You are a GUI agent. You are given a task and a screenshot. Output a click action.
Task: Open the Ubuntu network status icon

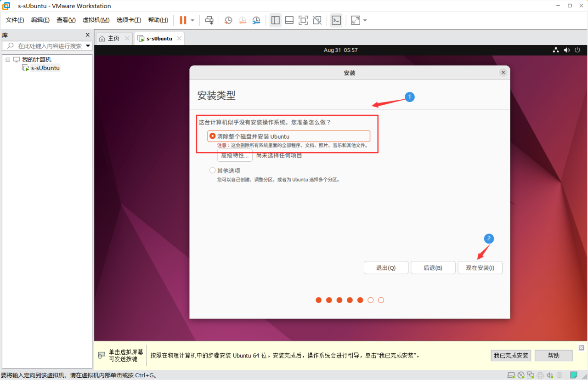[x=555, y=50]
